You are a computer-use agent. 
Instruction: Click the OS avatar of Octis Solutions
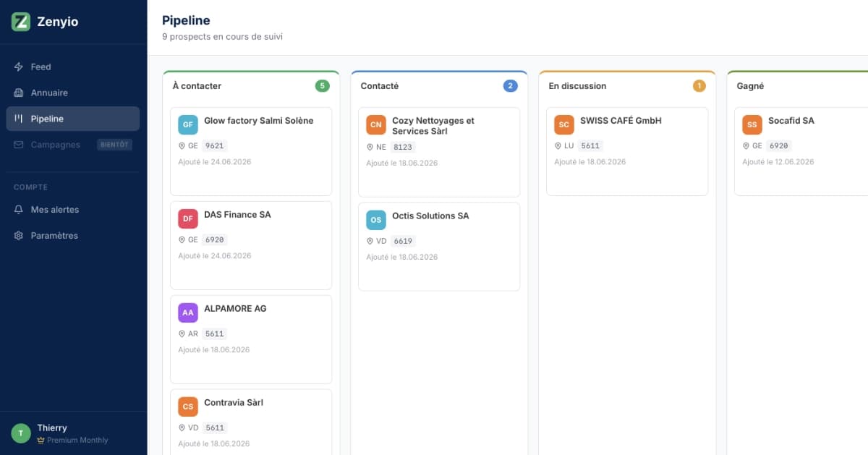tap(376, 220)
